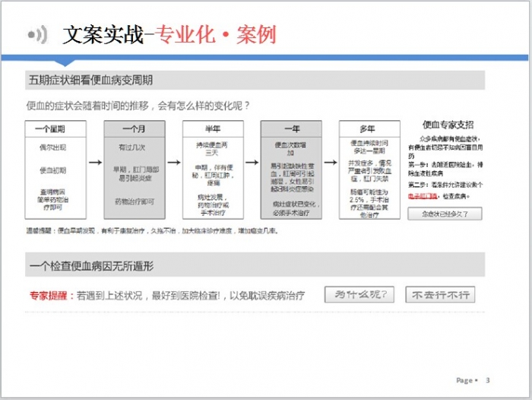The height and width of the screenshot is (400, 532).
Task: Select the 多年 stage box header
Action: click(369, 129)
